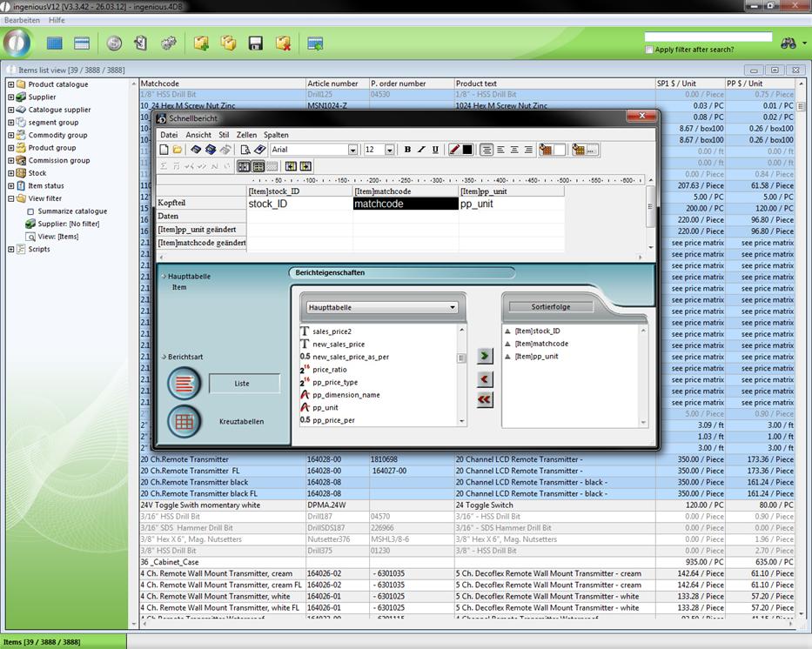Click the double red remove-all arrows button

[486, 399]
